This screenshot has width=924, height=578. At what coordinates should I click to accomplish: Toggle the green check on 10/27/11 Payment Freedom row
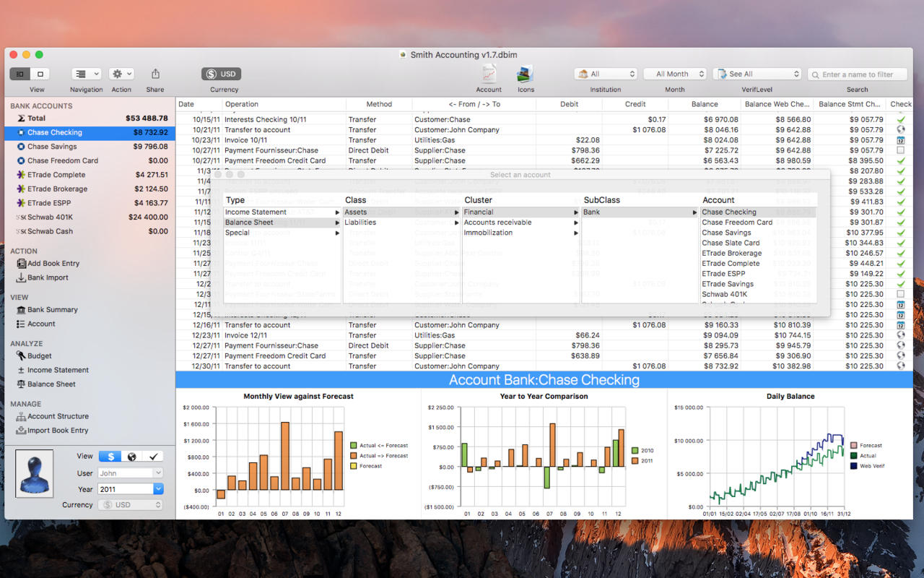pyautogui.click(x=900, y=160)
